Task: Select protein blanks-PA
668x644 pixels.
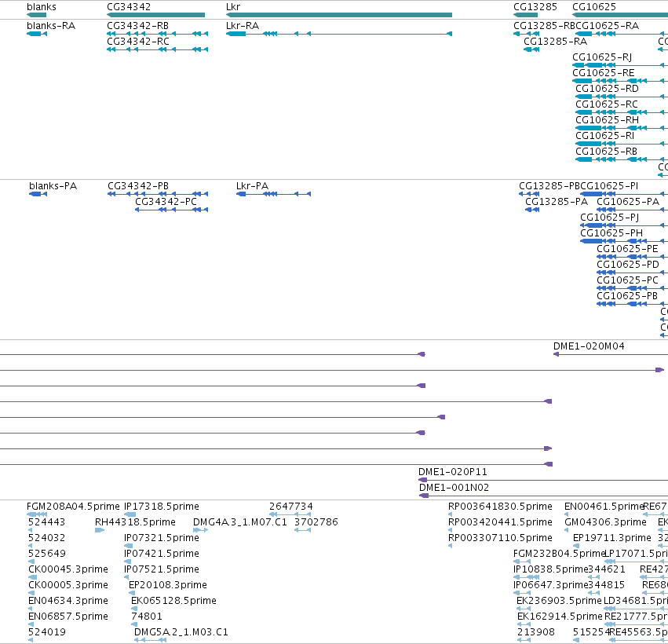Action: point(53,186)
